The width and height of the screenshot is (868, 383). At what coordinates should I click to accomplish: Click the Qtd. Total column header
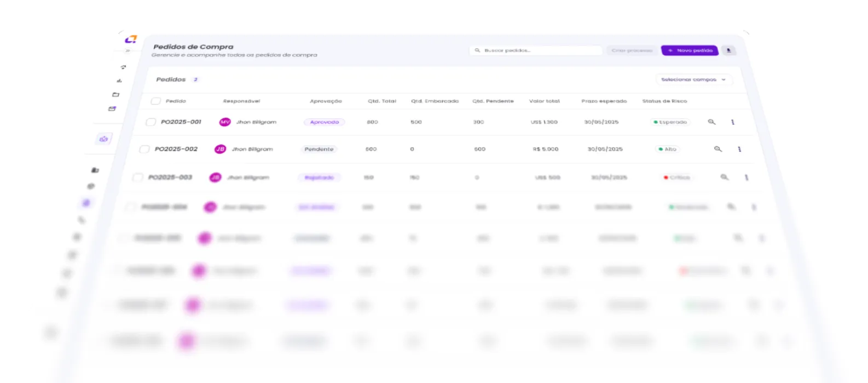(x=382, y=101)
